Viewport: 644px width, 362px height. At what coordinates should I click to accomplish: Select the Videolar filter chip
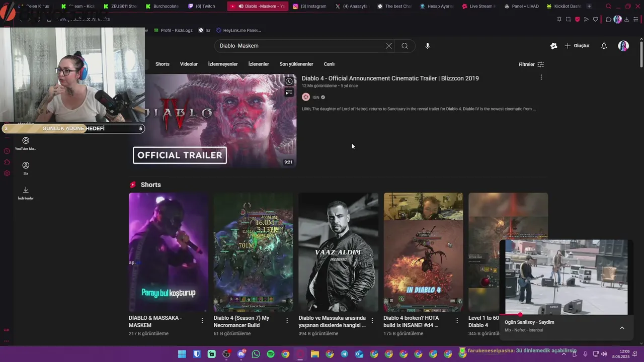pyautogui.click(x=189, y=64)
